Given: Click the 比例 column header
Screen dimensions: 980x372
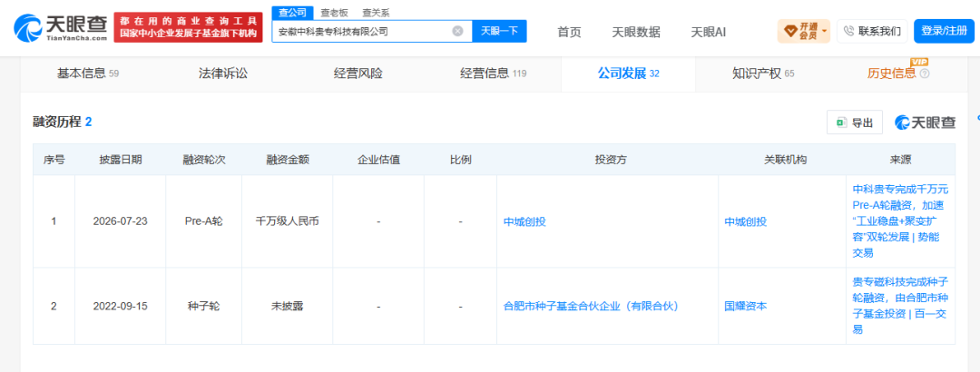Looking at the screenshot, I should pyautogui.click(x=461, y=160).
